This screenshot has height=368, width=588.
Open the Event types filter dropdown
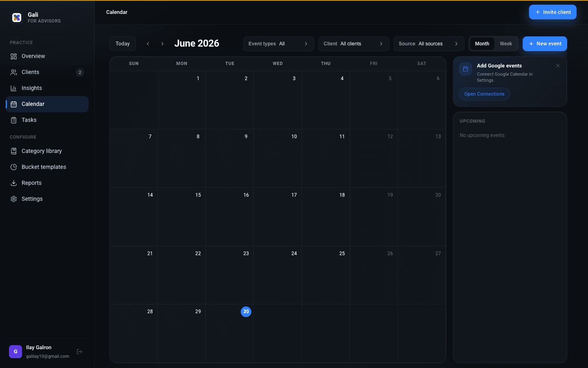click(x=278, y=44)
